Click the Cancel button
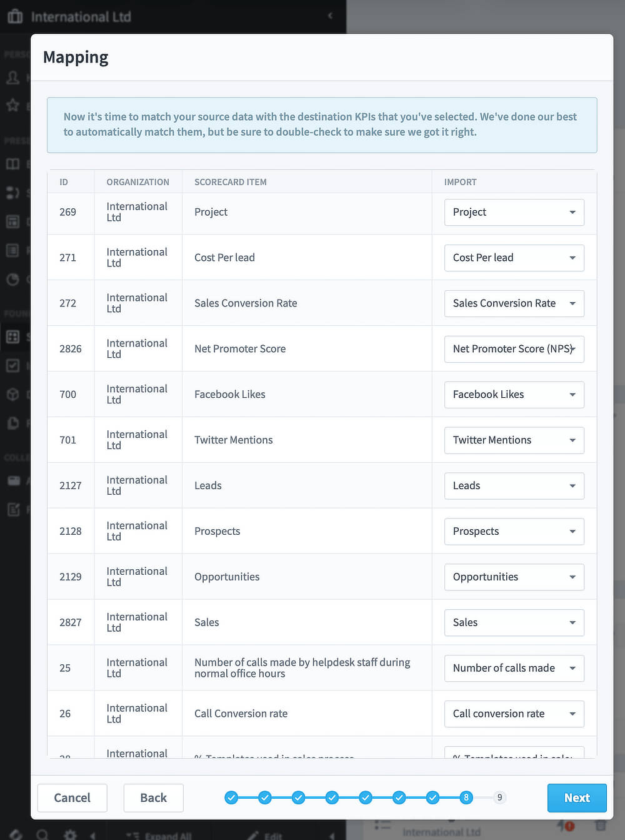Viewport: 625px width, 840px height. coord(72,797)
